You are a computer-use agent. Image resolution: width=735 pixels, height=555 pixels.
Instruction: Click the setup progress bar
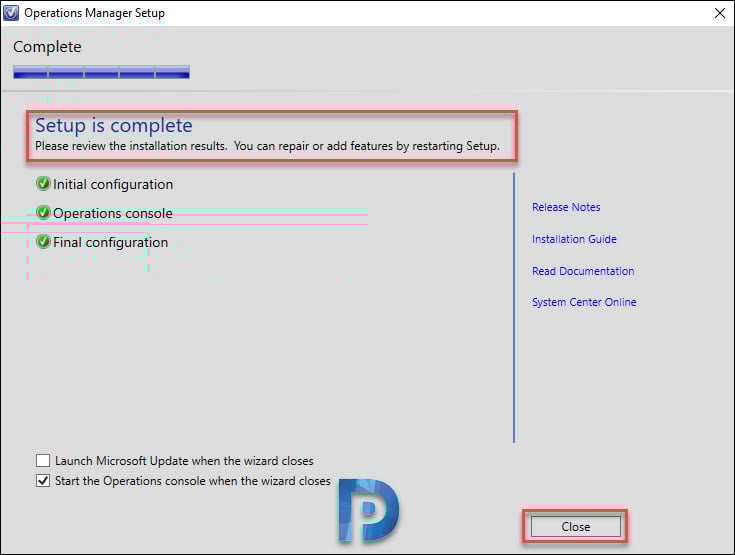click(101, 72)
